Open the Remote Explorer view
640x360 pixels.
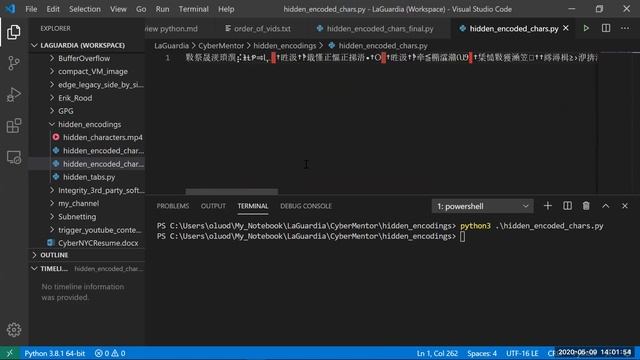pyautogui.click(x=13, y=157)
